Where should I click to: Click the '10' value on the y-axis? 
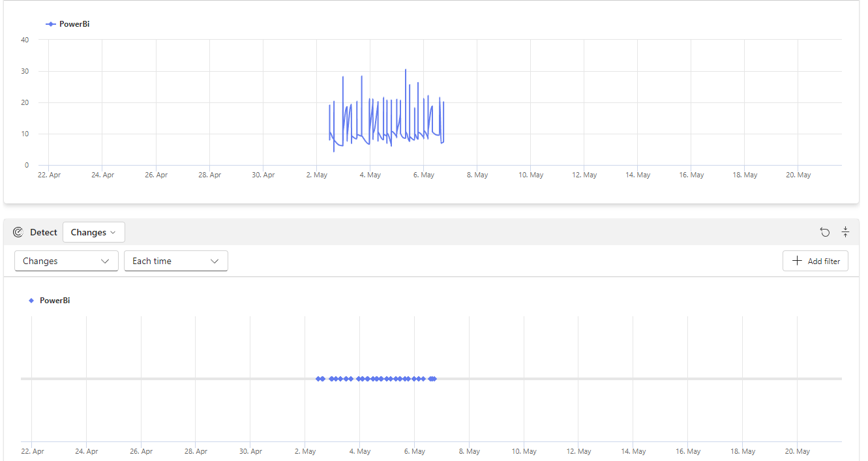[25, 134]
